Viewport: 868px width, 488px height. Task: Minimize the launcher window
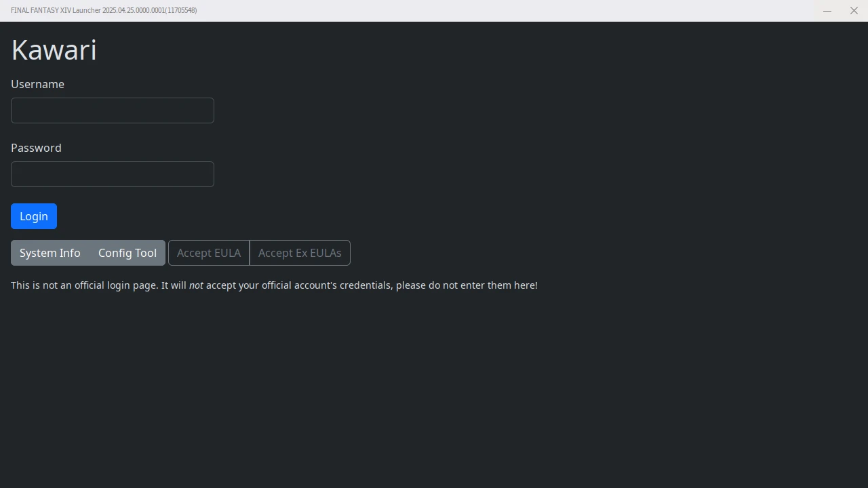(x=827, y=11)
